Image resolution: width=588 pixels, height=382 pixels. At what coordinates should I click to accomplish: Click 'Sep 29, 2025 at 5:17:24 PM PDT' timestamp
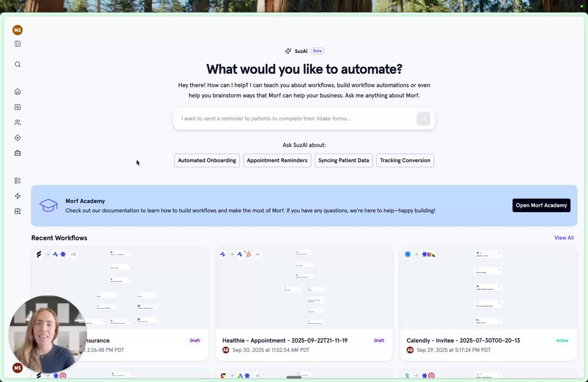pos(453,350)
